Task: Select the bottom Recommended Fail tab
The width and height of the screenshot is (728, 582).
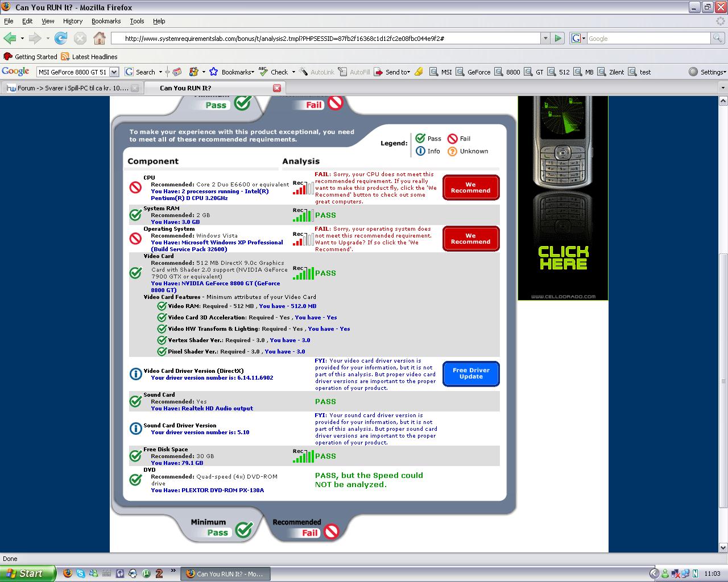Action: pyautogui.click(x=306, y=527)
